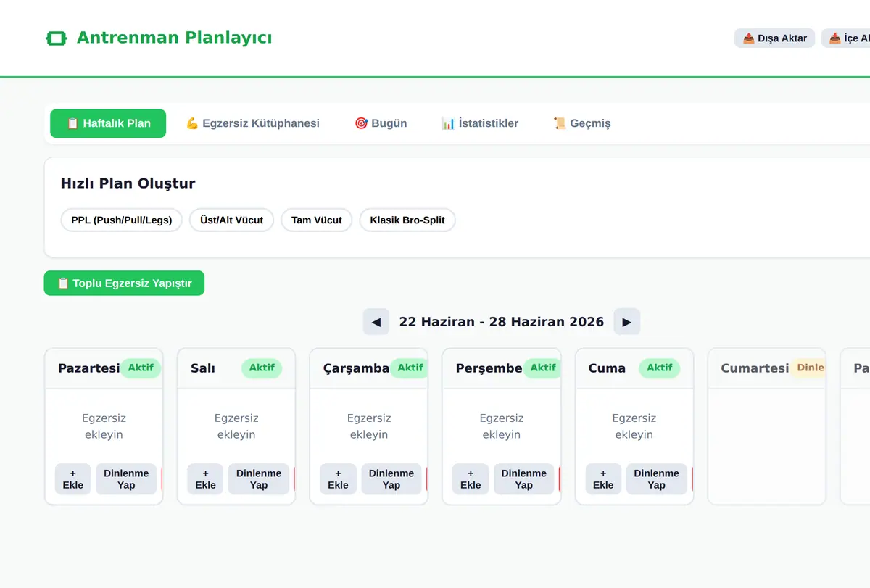Switch to Egzersiz Kütüphanesi tab

pos(252,123)
